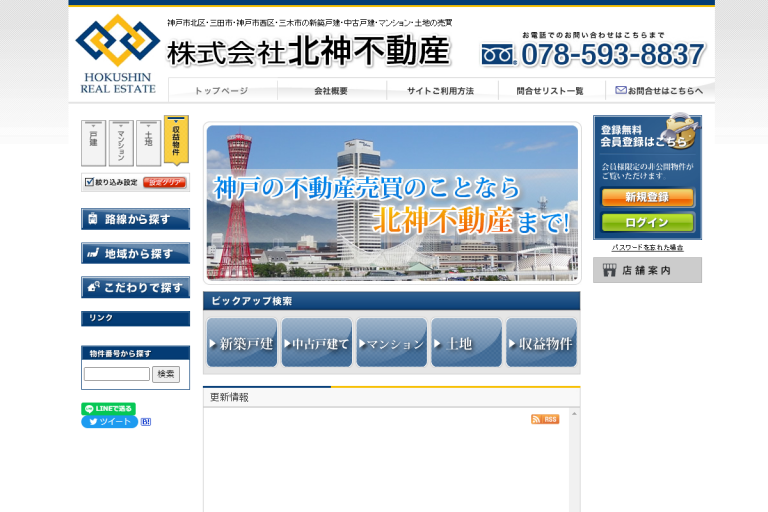The width and height of the screenshot is (768, 512).
Task: Click the red 設定クリア button
Action: tap(165, 182)
